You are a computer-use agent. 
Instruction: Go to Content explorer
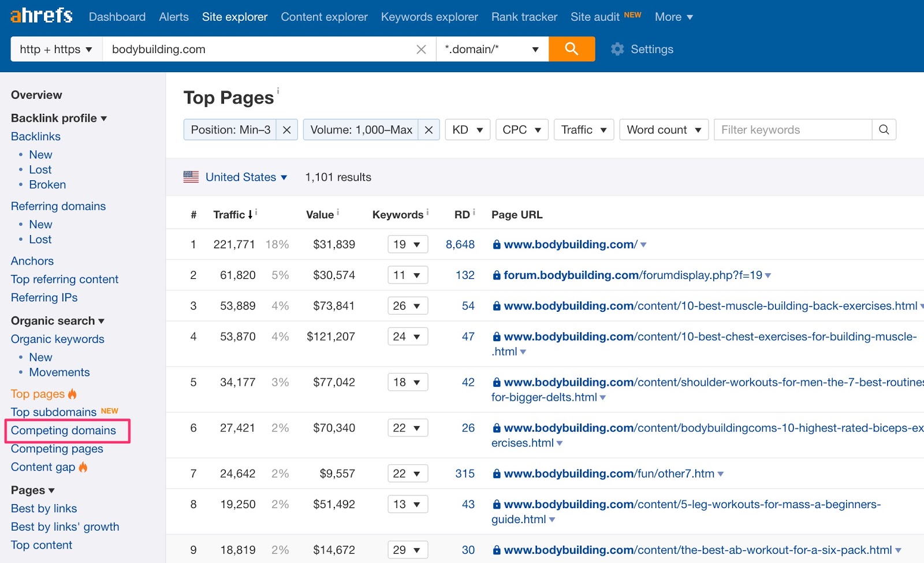pos(324,17)
